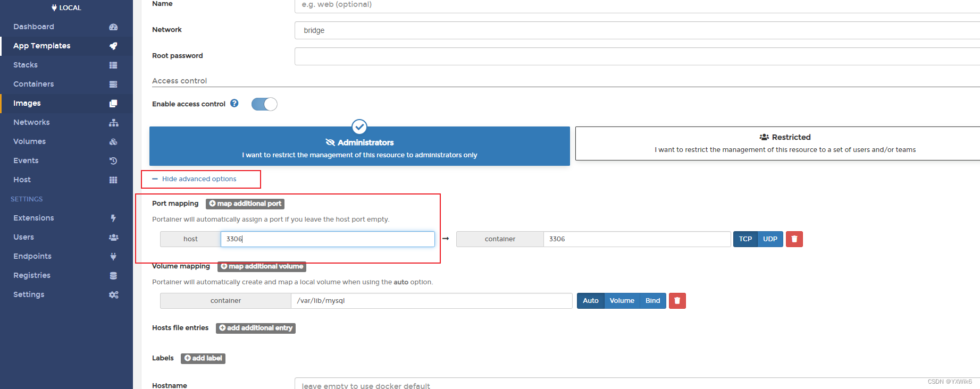Click the Volumes cubes icon

113,142
